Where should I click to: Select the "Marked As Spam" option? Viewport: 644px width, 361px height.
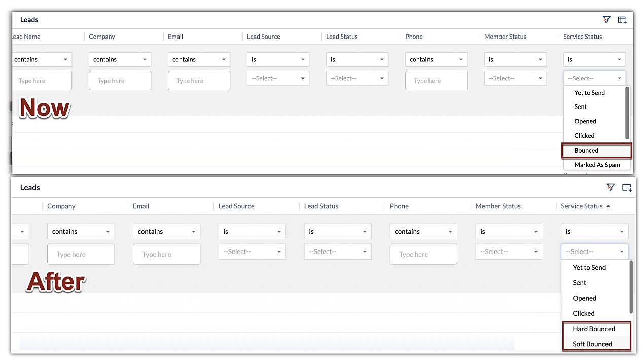pos(596,165)
